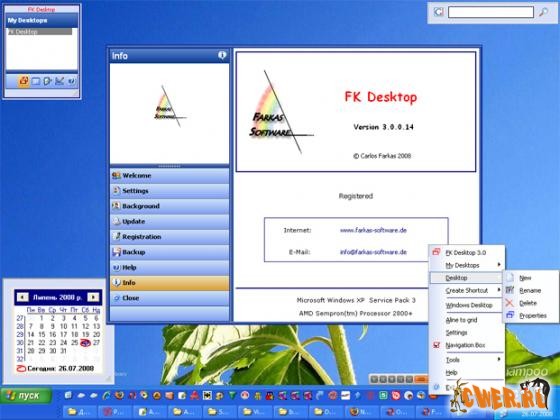The width and height of the screenshot is (560, 420).
Task: Click the icon left of the search field
Action: point(438,12)
